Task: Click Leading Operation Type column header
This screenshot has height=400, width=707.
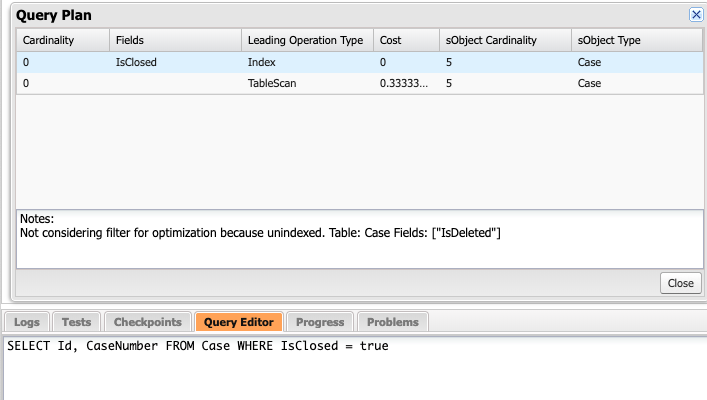Action: [x=308, y=40]
